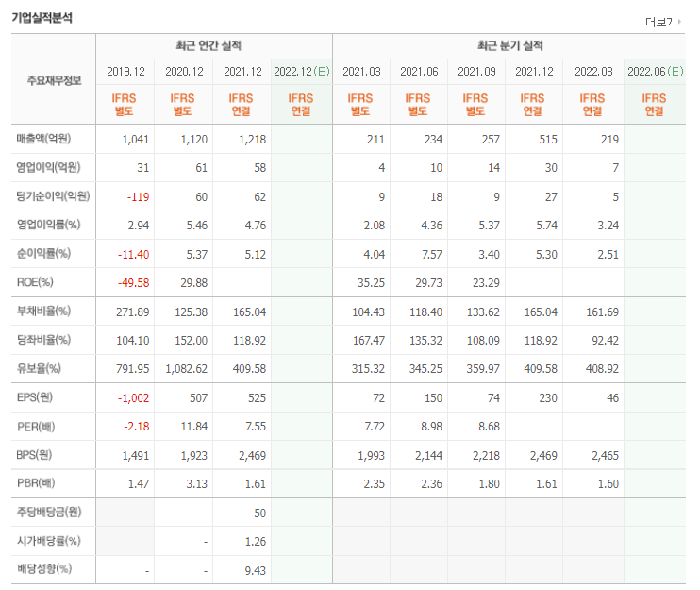Click the 2020.12 column header
The height and width of the screenshot is (590, 700).
(x=184, y=72)
